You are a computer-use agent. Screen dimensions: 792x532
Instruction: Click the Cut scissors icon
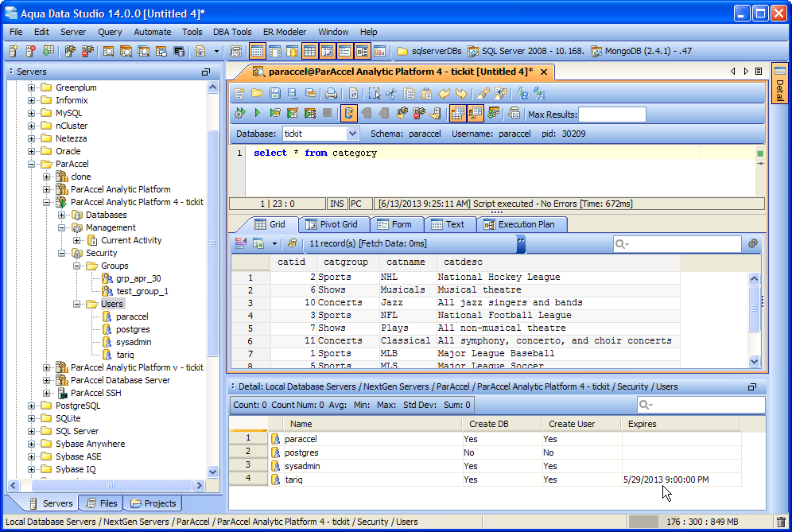click(391, 94)
